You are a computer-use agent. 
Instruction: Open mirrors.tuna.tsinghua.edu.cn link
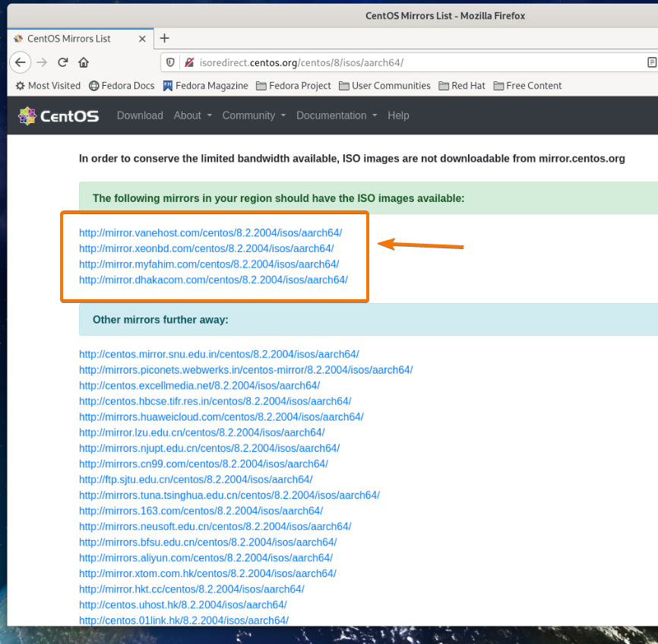(229, 495)
